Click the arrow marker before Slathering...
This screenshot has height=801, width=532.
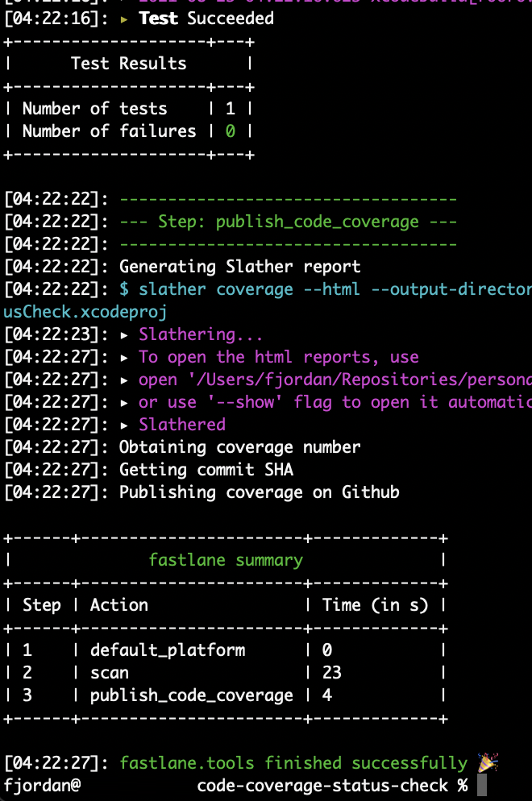pyautogui.click(x=124, y=335)
